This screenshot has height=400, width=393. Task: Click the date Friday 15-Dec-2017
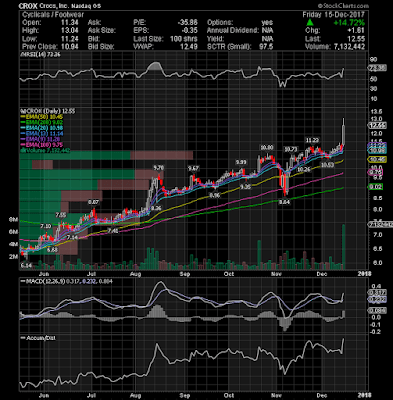[334, 15]
